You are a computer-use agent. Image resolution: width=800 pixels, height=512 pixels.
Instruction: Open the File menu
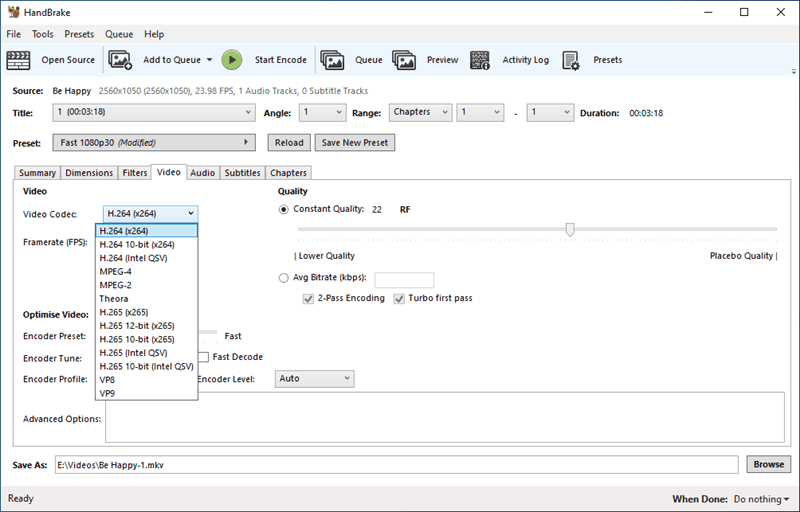14,34
